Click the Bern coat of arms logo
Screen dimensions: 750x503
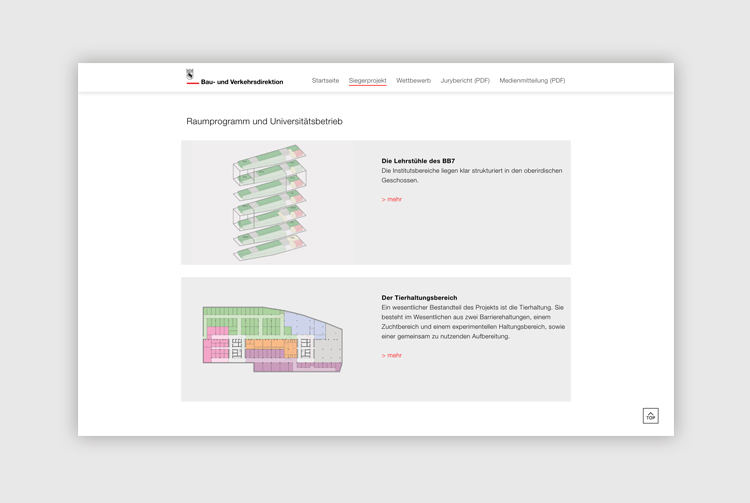coord(190,74)
